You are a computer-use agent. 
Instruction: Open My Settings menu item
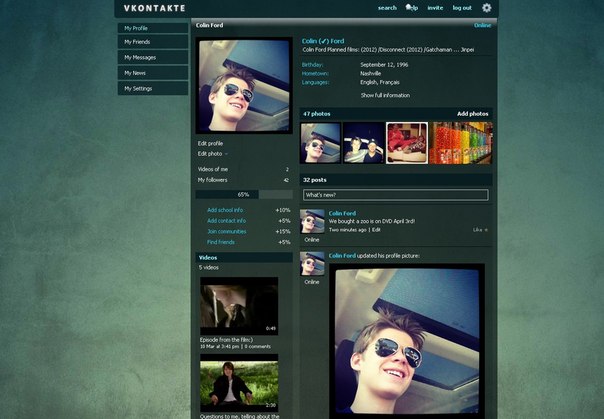click(153, 88)
